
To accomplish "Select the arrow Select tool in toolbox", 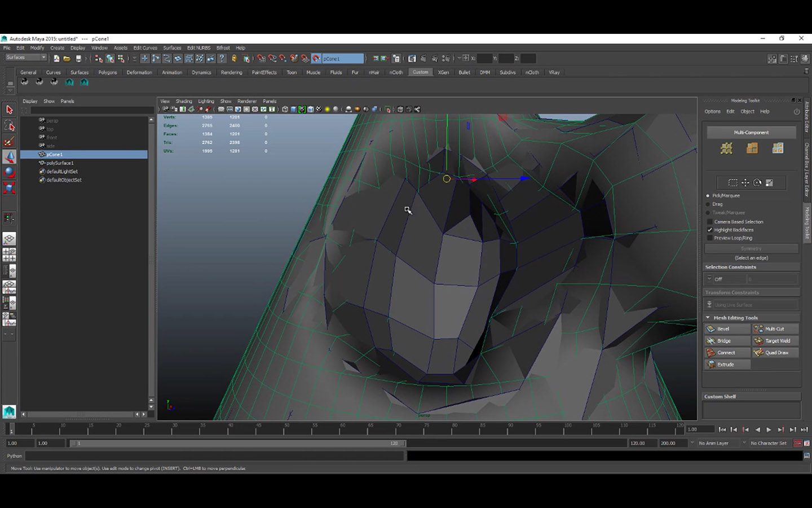I will click(9, 110).
